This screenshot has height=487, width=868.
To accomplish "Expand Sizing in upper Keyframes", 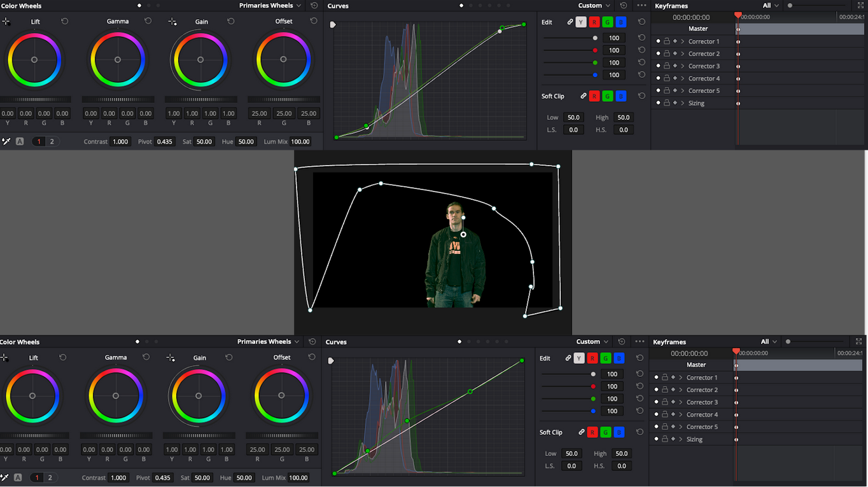I will pos(683,103).
